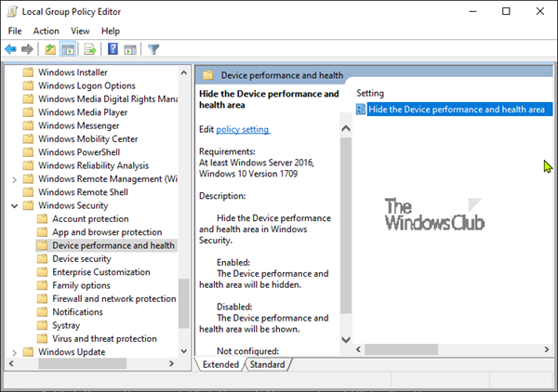Select Windows Remote Shell tree item
This screenshot has height=392, width=558.
click(84, 192)
